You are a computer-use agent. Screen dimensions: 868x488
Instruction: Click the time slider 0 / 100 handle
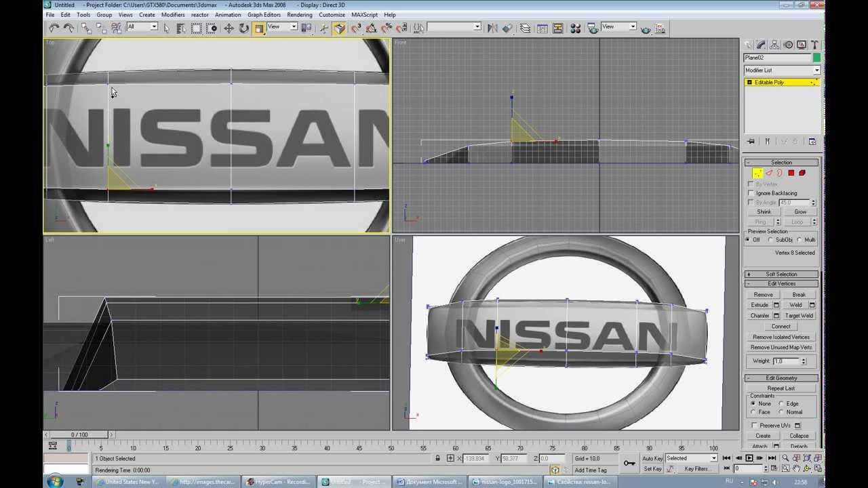click(x=79, y=434)
